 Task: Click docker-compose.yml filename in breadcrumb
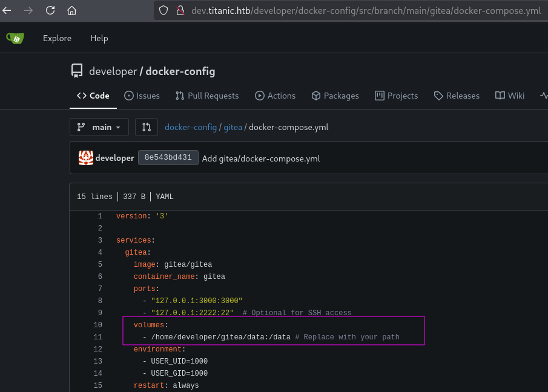click(289, 128)
